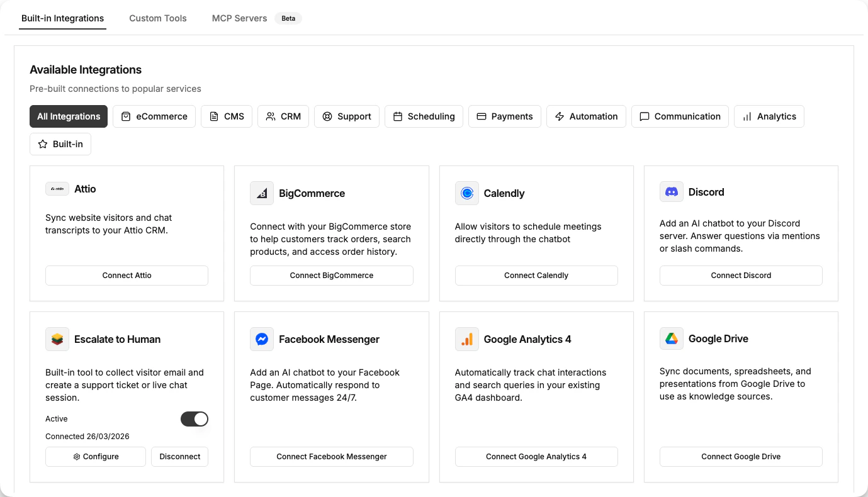Disable the Escalate to Human active toggle
Image resolution: width=868 pixels, height=497 pixels.
pos(194,418)
